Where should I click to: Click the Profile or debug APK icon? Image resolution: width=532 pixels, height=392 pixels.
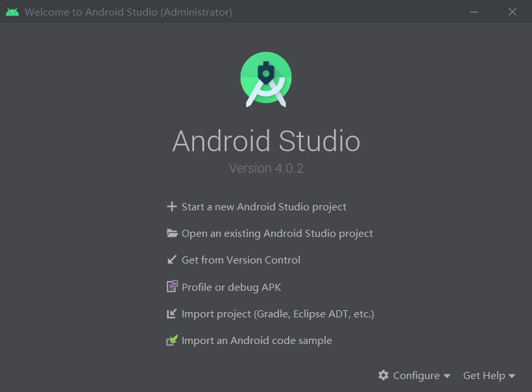[172, 286]
